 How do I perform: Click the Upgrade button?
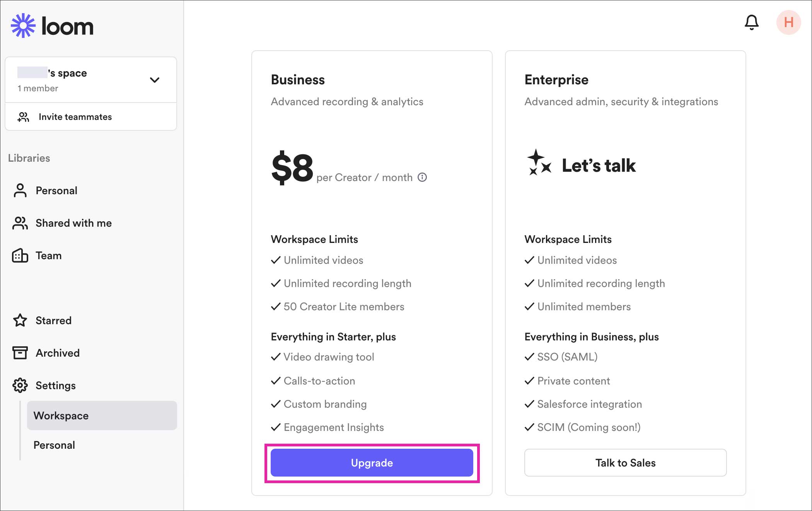click(x=372, y=463)
